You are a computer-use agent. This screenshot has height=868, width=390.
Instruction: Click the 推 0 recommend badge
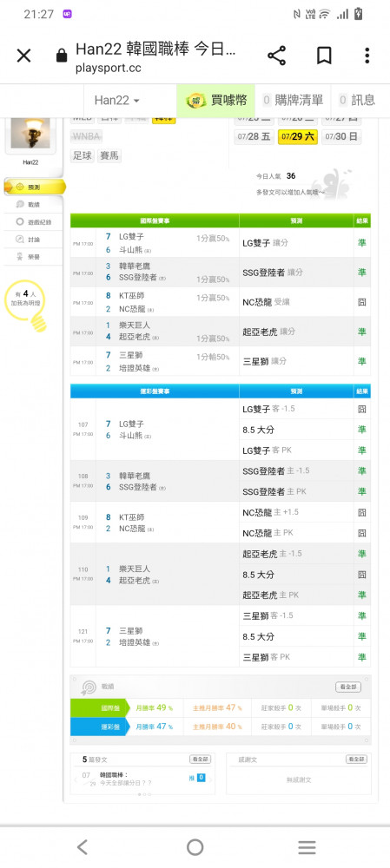(x=198, y=778)
